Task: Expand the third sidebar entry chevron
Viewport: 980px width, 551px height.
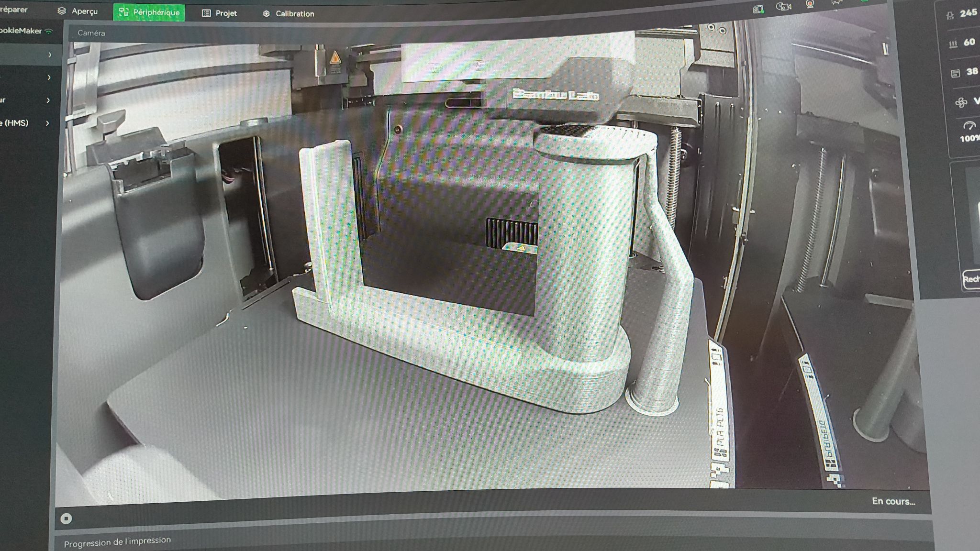Action: [x=48, y=100]
